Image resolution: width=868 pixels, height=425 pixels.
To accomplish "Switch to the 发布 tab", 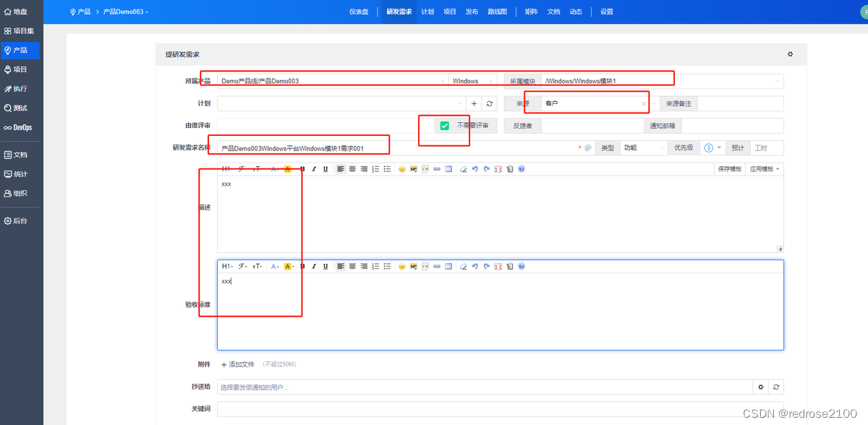I will pos(472,12).
